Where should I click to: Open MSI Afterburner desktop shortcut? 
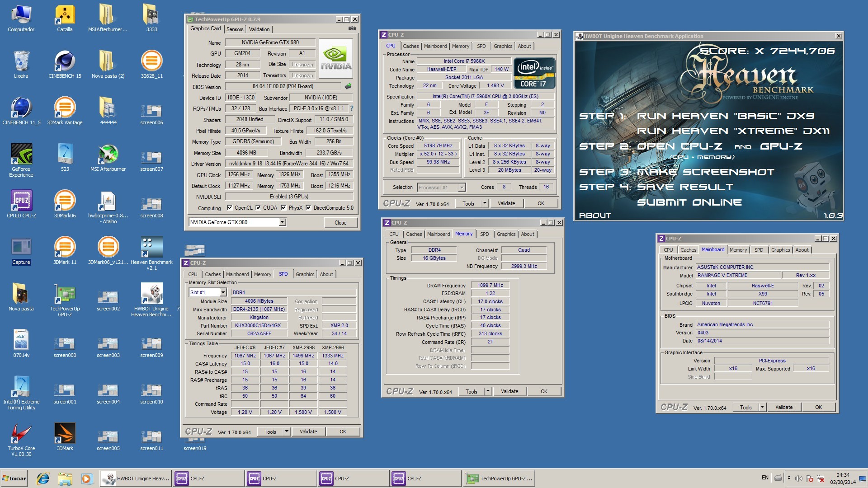tap(108, 157)
